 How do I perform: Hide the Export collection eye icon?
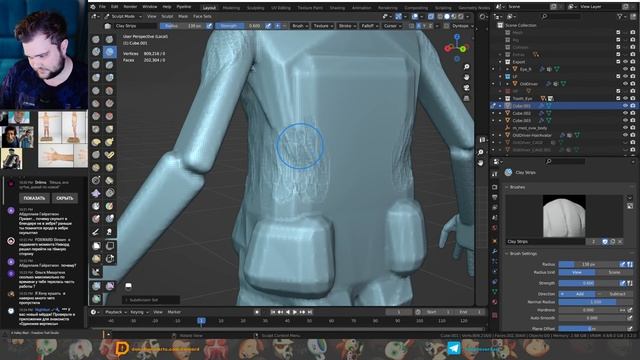[x=625, y=62]
